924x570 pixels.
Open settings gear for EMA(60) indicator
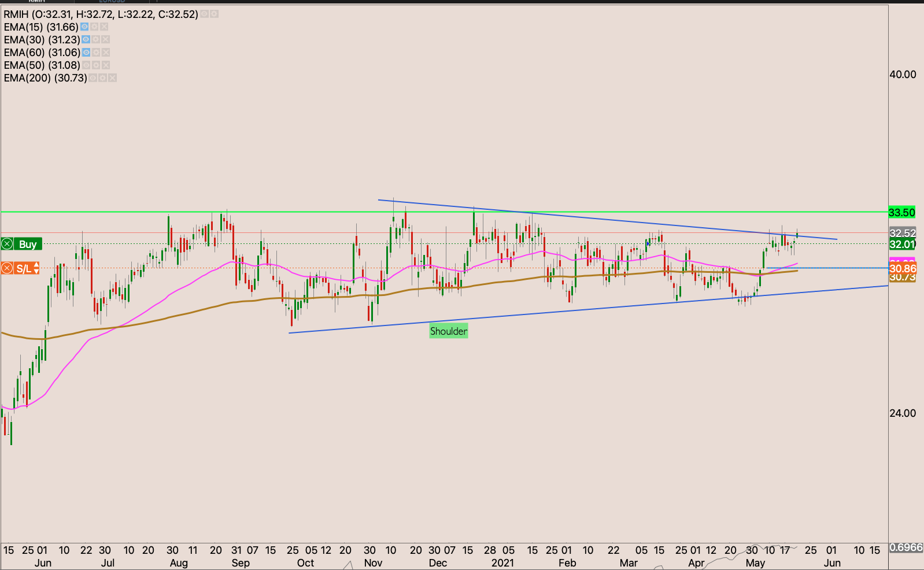[x=96, y=53]
